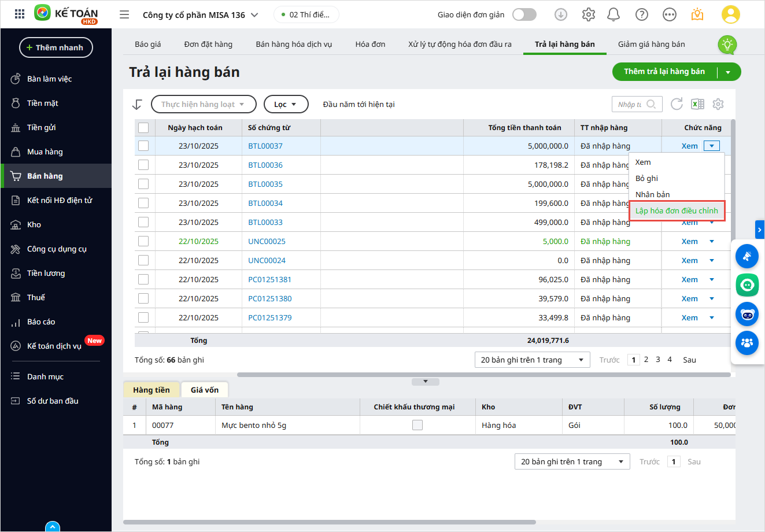
Task: Check the box for row BTL00036
Action: click(143, 165)
